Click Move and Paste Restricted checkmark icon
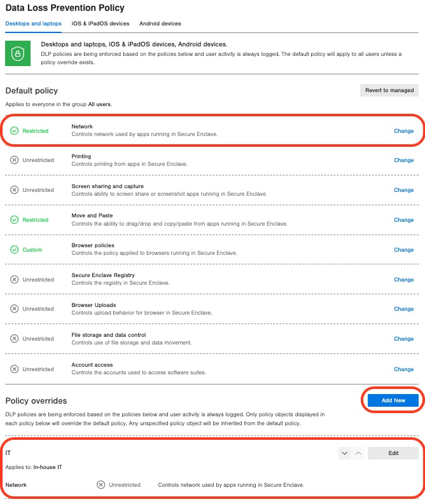 pyautogui.click(x=14, y=220)
